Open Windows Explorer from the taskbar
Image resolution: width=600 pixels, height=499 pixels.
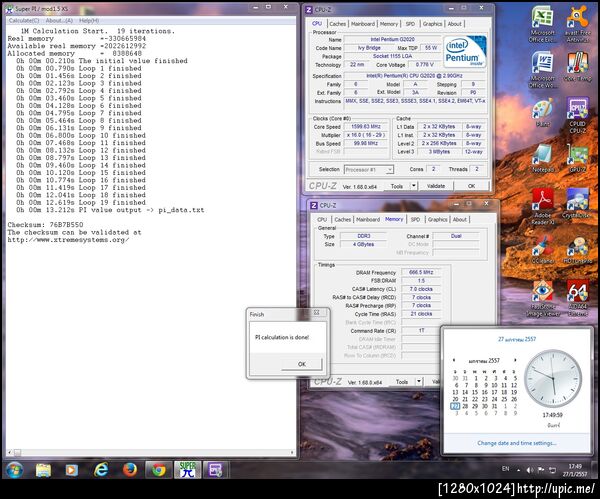(x=43, y=470)
